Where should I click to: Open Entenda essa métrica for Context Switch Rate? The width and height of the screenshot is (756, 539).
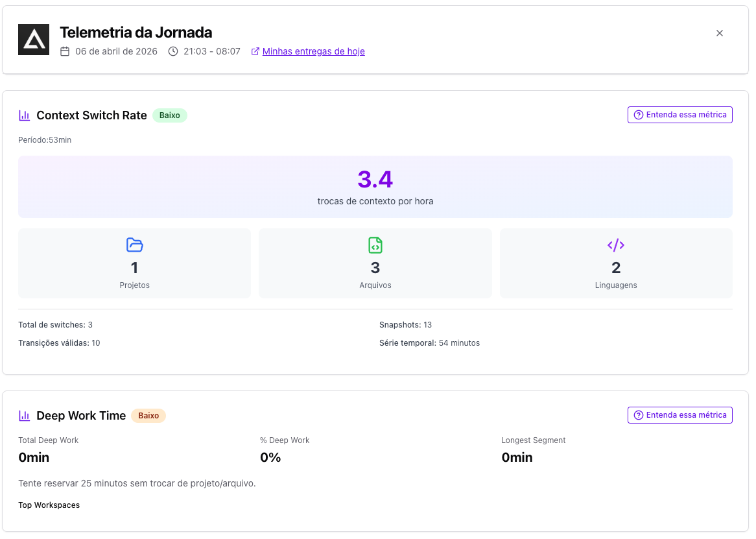680,115
